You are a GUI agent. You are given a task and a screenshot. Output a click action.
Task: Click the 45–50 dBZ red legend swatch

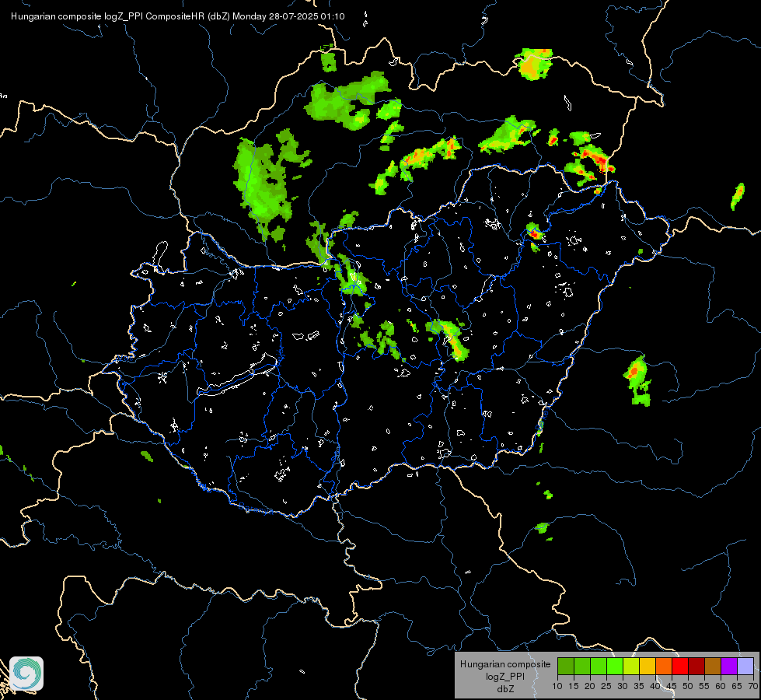(680, 666)
